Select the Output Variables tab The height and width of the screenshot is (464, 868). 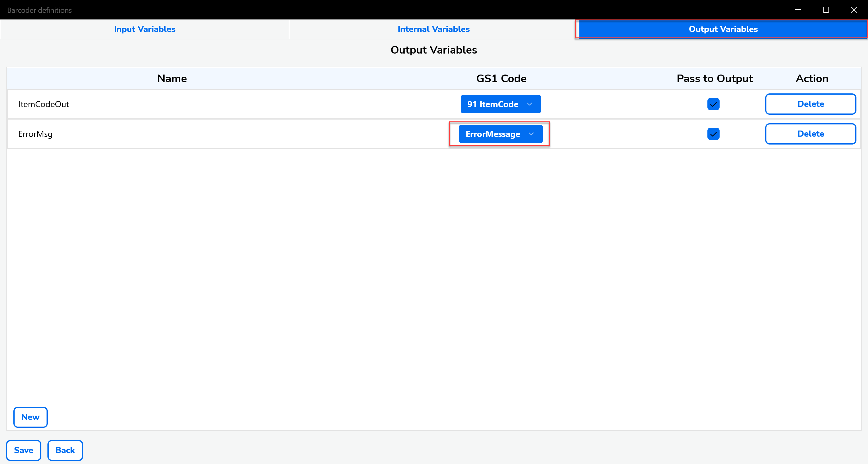coord(723,29)
